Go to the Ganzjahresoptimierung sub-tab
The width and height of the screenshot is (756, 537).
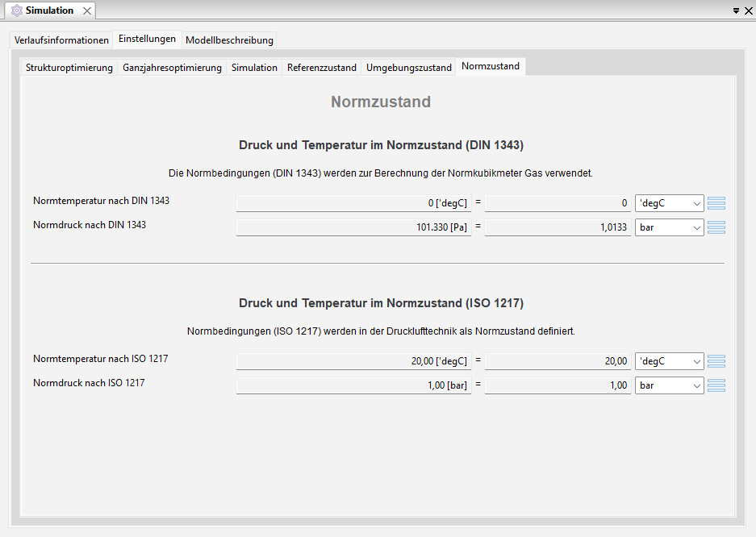pyautogui.click(x=172, y=68)
